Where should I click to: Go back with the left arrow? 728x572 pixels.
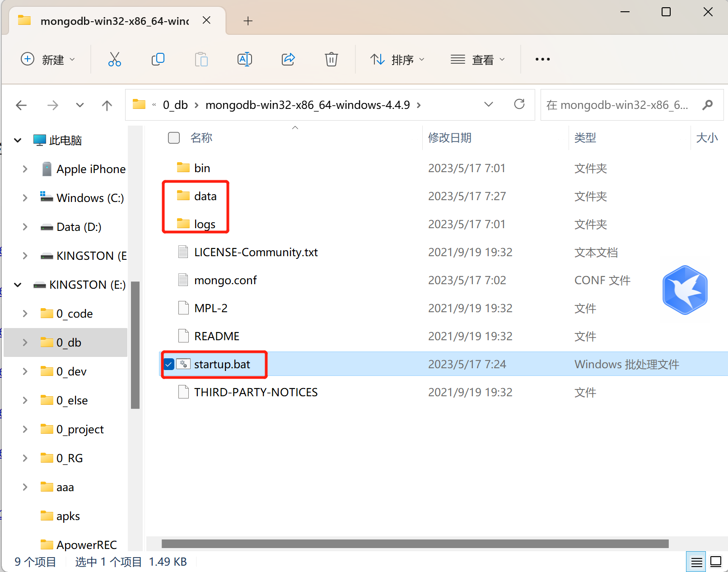21,105
